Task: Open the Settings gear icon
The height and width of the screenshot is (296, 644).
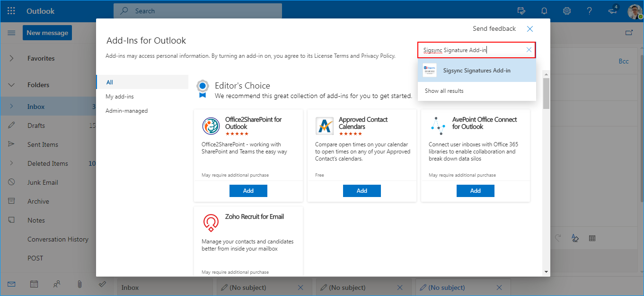Action: (x=567, y=11)
